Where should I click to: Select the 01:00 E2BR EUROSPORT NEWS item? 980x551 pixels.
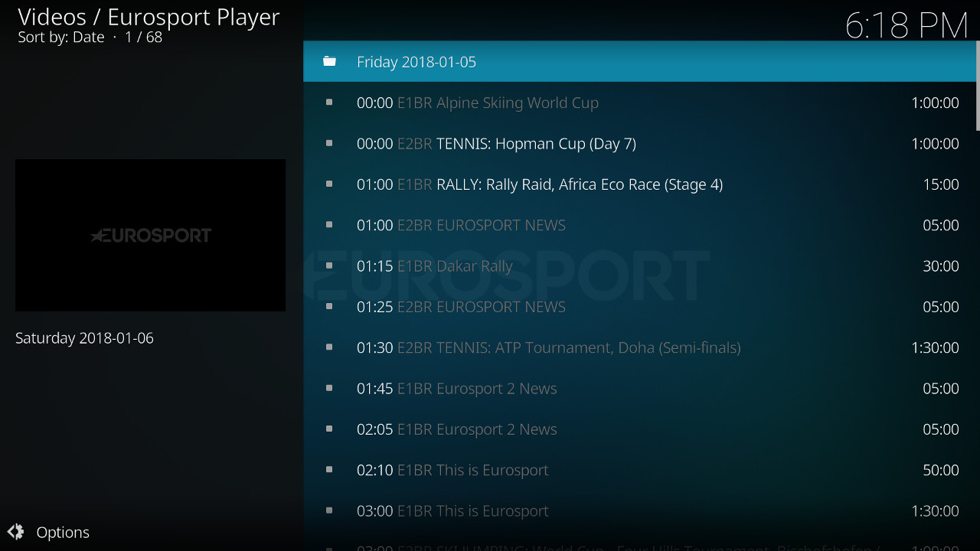(461, 225)
